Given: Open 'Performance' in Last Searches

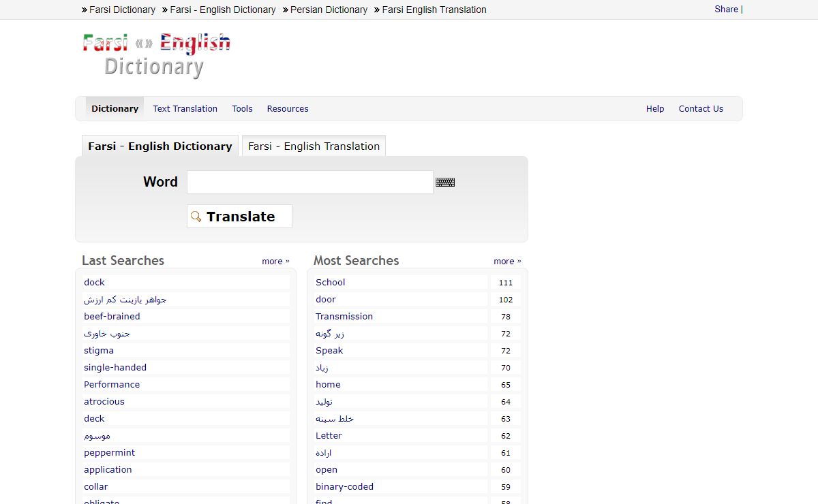Looking at the screenshot, I should tap(112, 384).
